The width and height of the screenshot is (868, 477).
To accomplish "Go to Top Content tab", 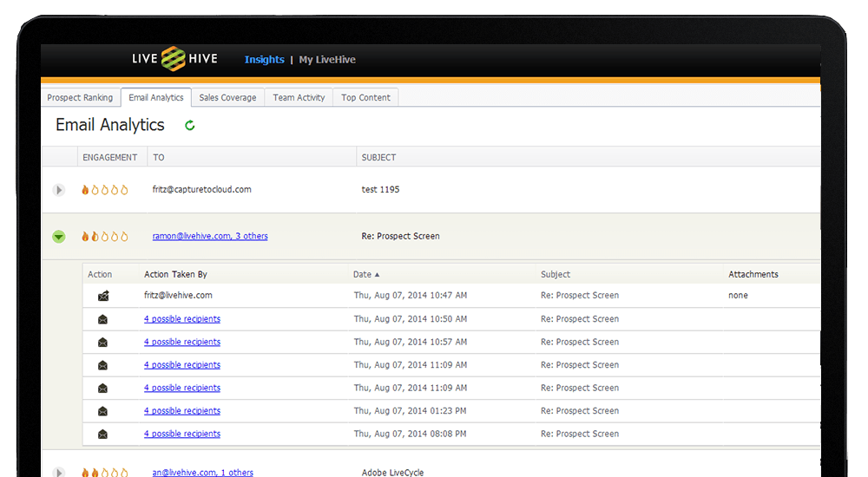I will click(x=365, y=97).
